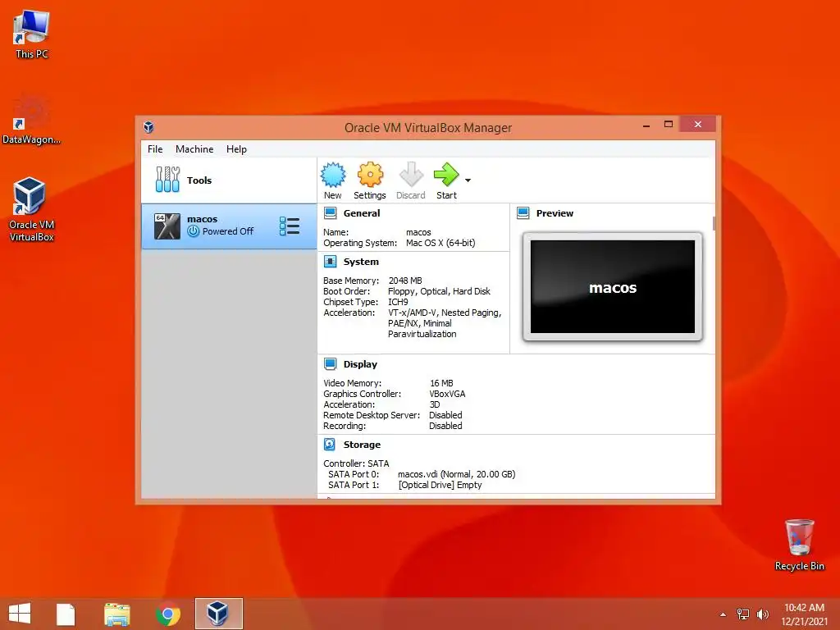Open the Tools entry in sidebar
Image resolution: width=840 pixels, height=630 pixels.
click(229, 180)
